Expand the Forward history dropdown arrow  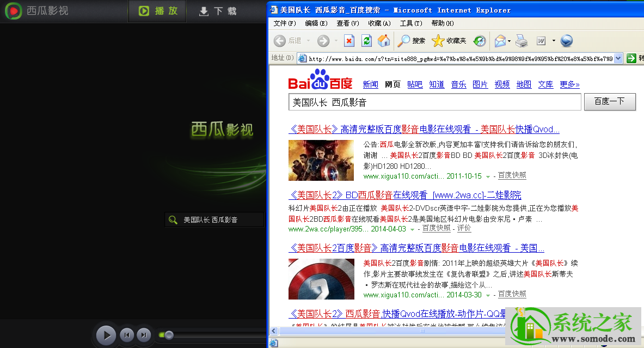[336, 41]
